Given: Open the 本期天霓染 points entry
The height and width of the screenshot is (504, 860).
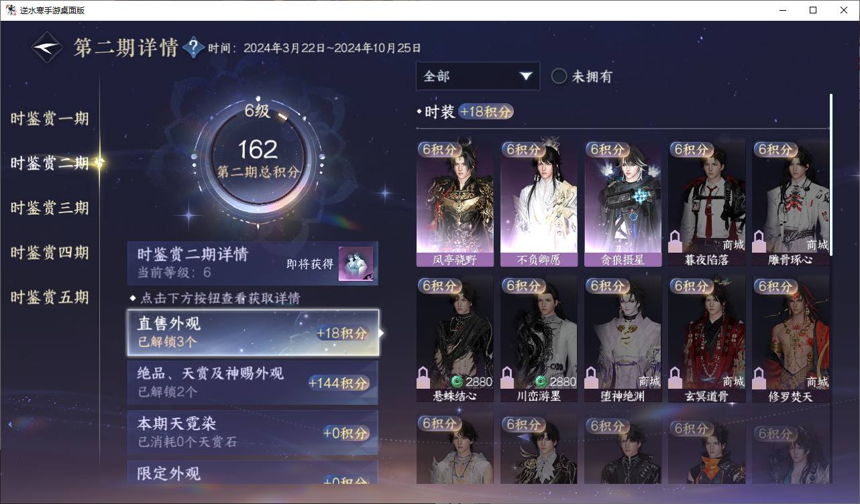Looking at the screenshot, I should [x=253, y=432].
